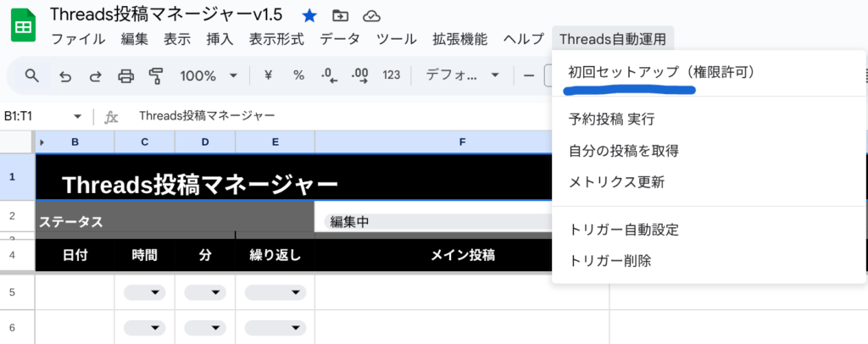
Task: Undo the last action
Action: pos(65,75)
